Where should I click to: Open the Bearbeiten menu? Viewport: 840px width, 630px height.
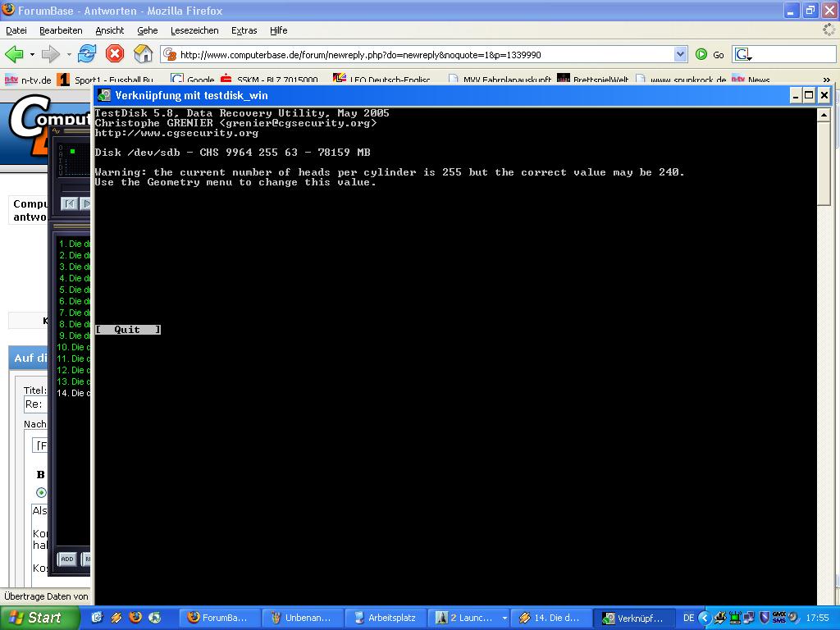pyautogui.click(x=61, y=30)
